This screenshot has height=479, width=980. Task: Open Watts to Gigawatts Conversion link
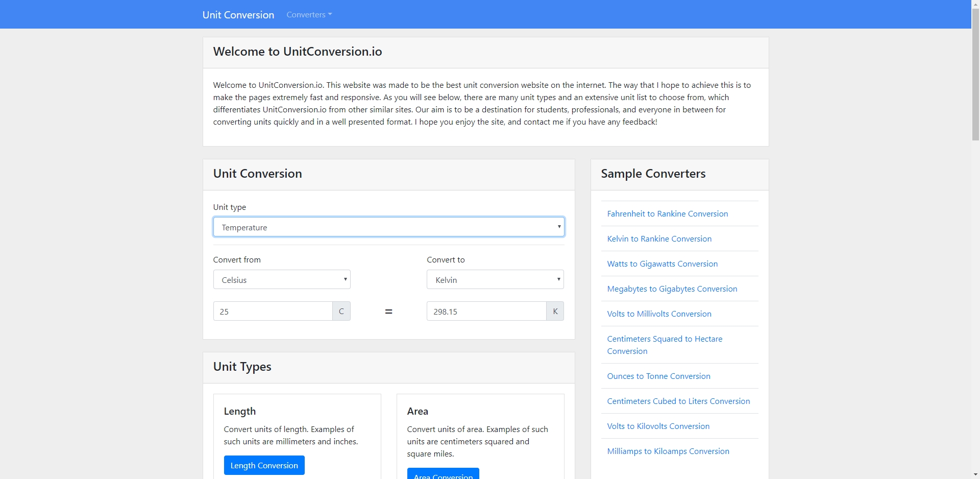pos(662,264)
